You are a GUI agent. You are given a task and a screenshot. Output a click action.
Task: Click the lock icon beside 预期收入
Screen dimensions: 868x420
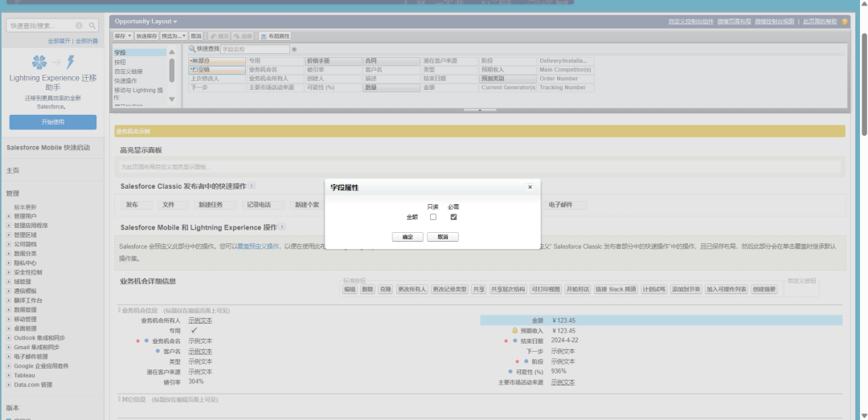514,330
